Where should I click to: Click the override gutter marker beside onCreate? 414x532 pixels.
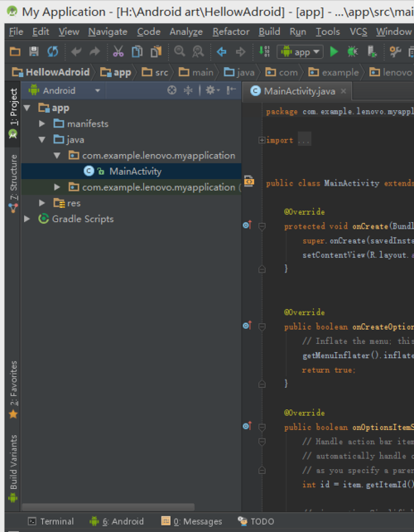[x=248, y=225]
